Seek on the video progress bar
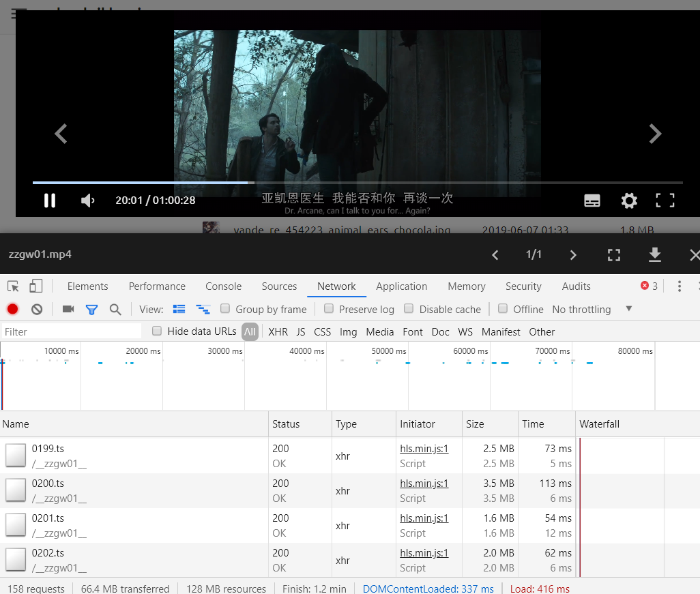Screen dimensions: 700x594 click(x=358, y=183)
